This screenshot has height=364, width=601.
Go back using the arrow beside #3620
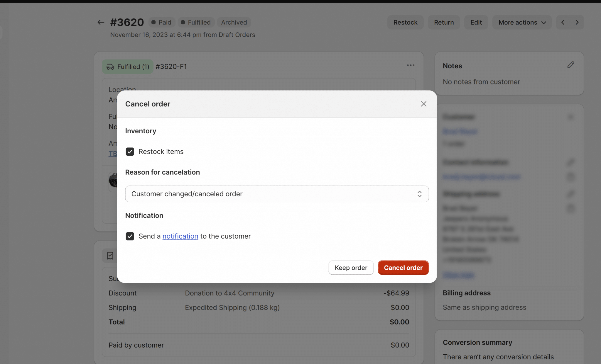(x=101, y=22)
